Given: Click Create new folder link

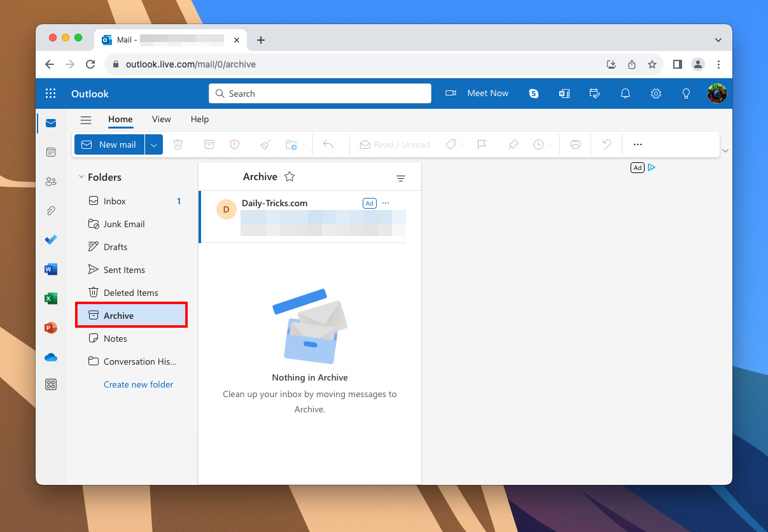Looking at the screenshot, I should point(138,384).
